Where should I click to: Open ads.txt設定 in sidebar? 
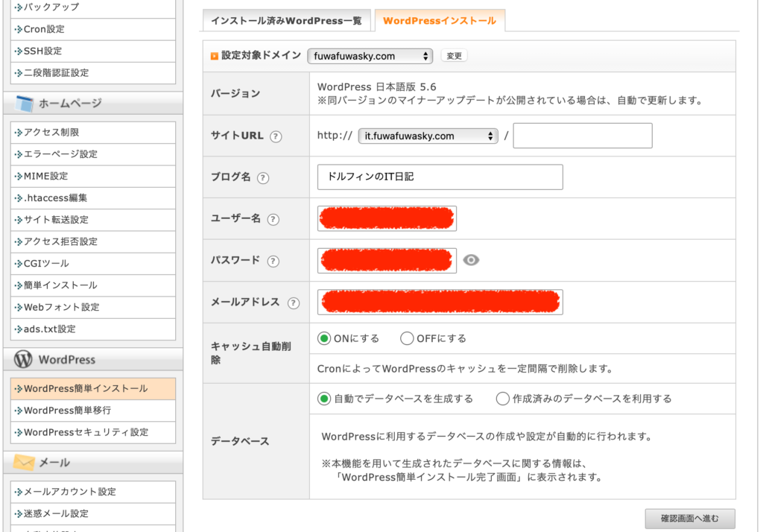(93, 329)
